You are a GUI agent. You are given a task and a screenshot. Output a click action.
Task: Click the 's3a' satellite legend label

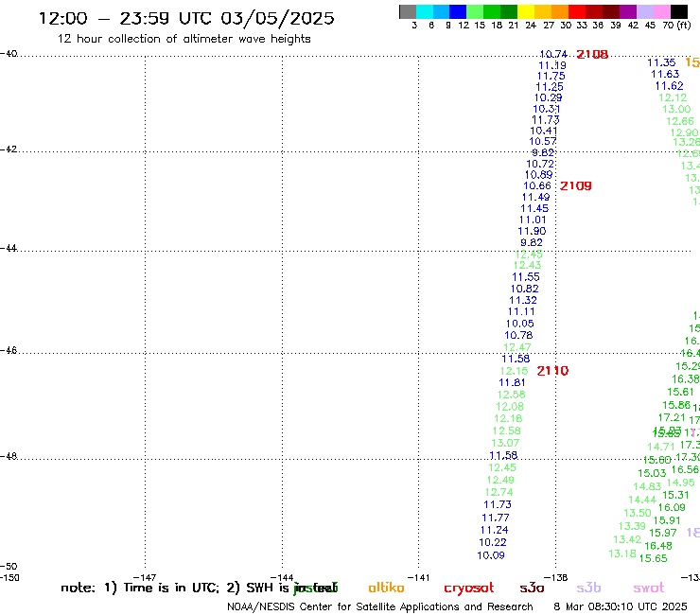(x=532, y=588)
